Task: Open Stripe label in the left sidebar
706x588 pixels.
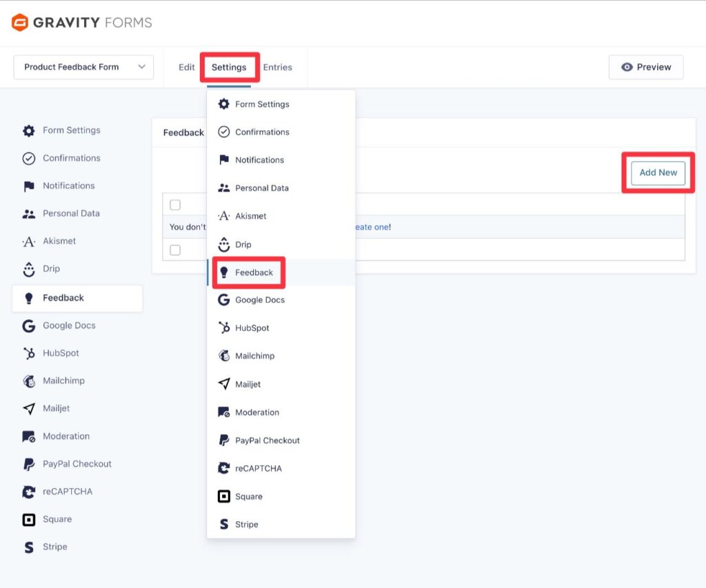Action: coord(55,547)
